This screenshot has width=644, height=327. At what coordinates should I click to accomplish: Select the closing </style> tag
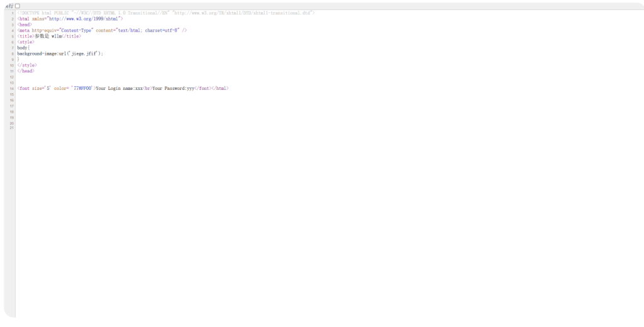27,65
